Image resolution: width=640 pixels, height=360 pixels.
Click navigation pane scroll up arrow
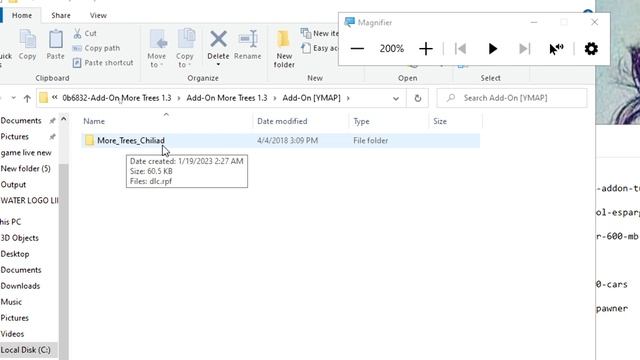(64, 120)
